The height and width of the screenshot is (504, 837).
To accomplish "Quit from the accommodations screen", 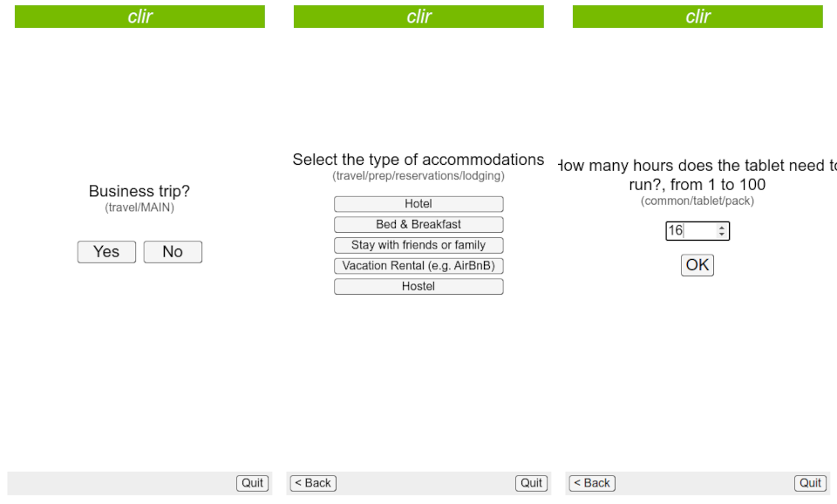I will tap(531, 483).
